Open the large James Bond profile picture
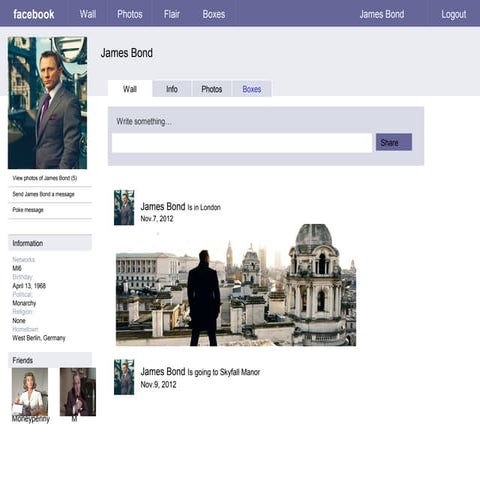480x480 pixels. (x=47, y=103)
